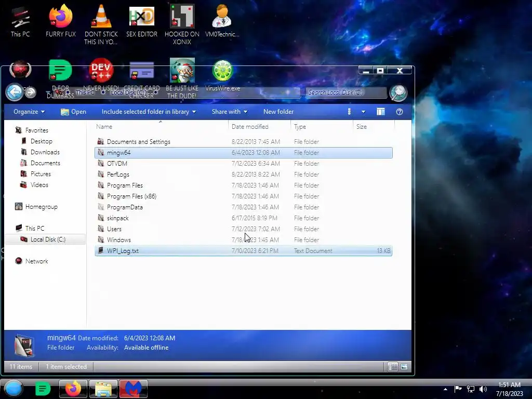
Task: Select the Program Files (x86) folder
Action: click(244, 196)
